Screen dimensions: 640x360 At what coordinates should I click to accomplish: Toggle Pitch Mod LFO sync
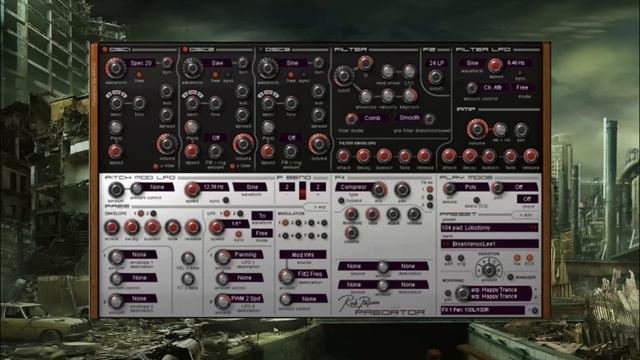[225, 200]
